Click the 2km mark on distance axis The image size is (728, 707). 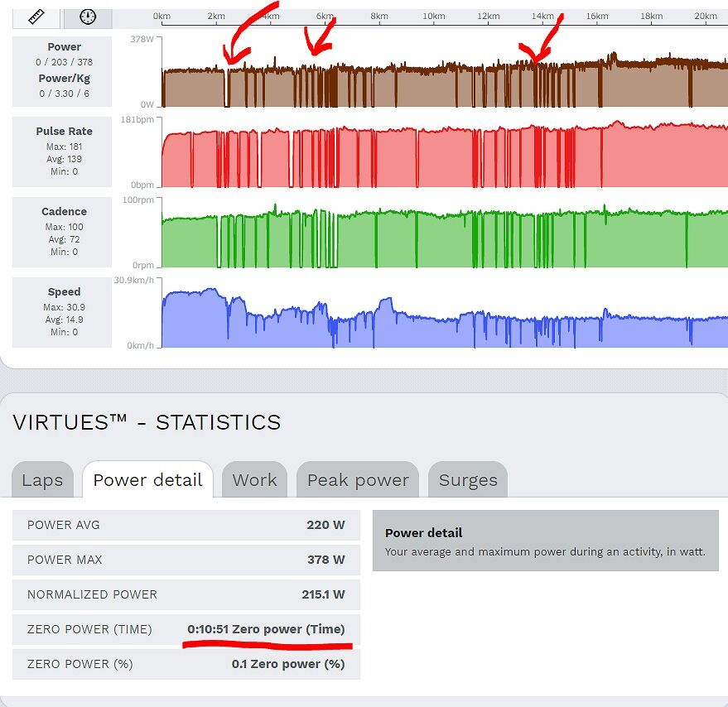pos(216,17)
